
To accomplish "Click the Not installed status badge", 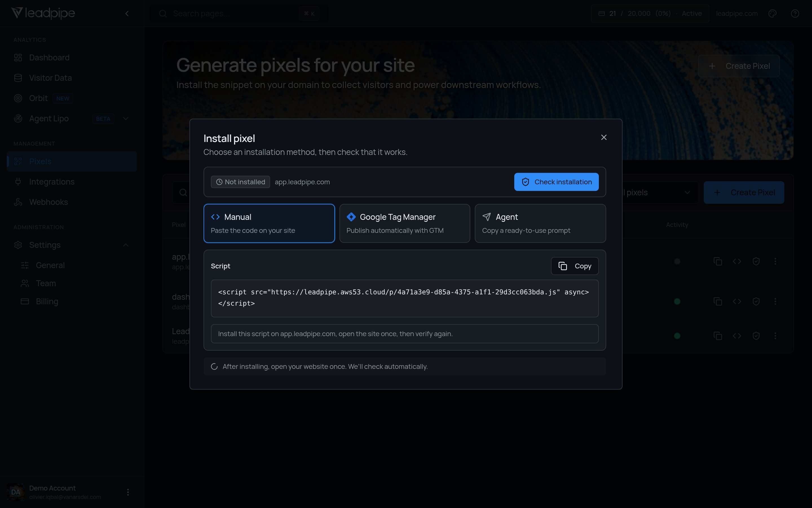I will (240, 182).
